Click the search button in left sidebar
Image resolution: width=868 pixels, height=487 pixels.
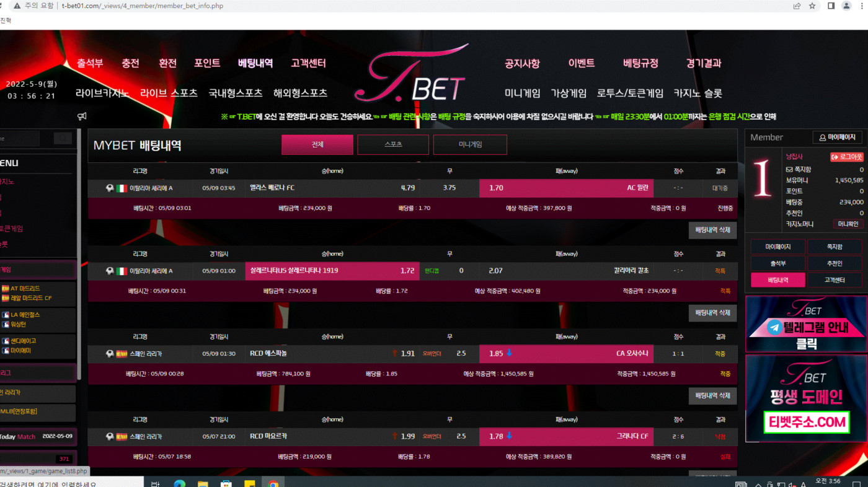point(63,138)
